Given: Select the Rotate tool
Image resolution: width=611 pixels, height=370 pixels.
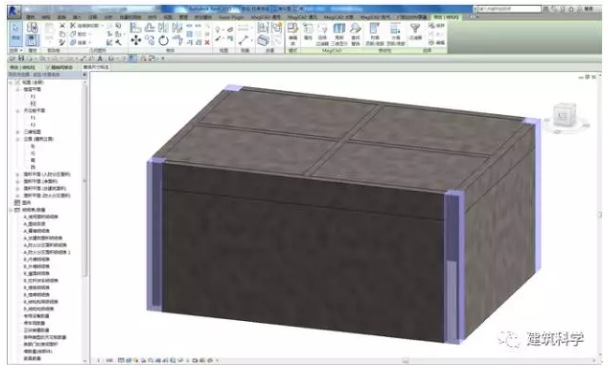Looking at the screenshot, I should point(163,40).
